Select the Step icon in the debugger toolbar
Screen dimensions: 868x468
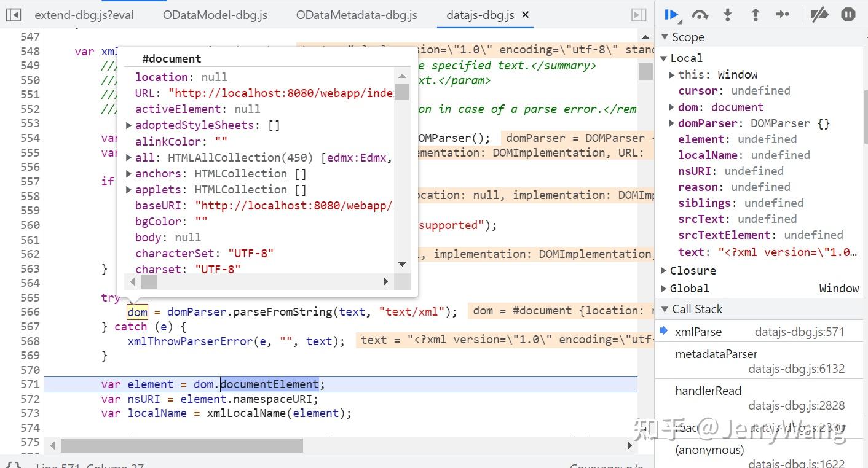(783, 15)
